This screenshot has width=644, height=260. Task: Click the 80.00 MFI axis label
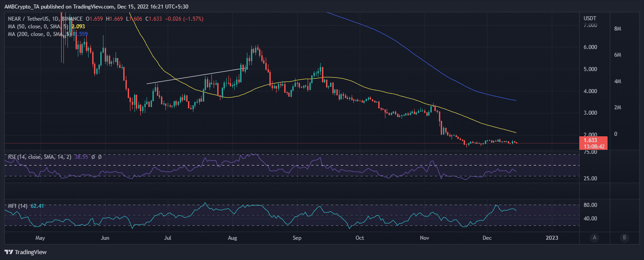tap(591, 205)
